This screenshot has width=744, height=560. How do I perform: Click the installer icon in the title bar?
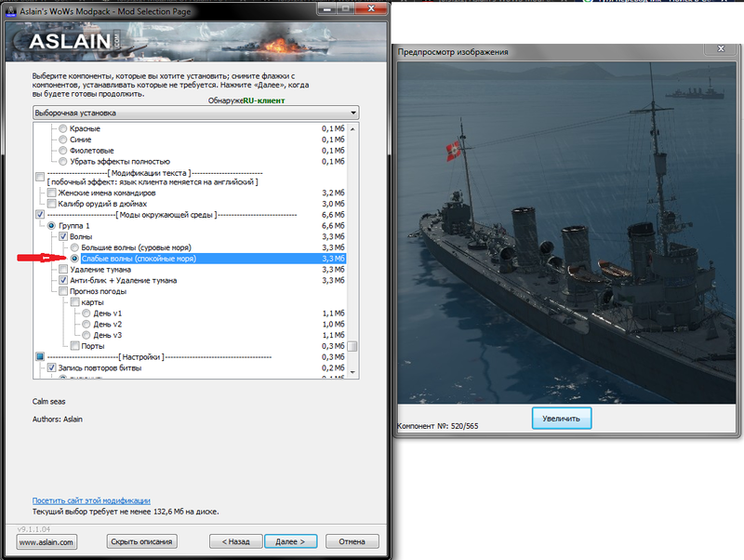pyautogui.click(x=10, y=7)
